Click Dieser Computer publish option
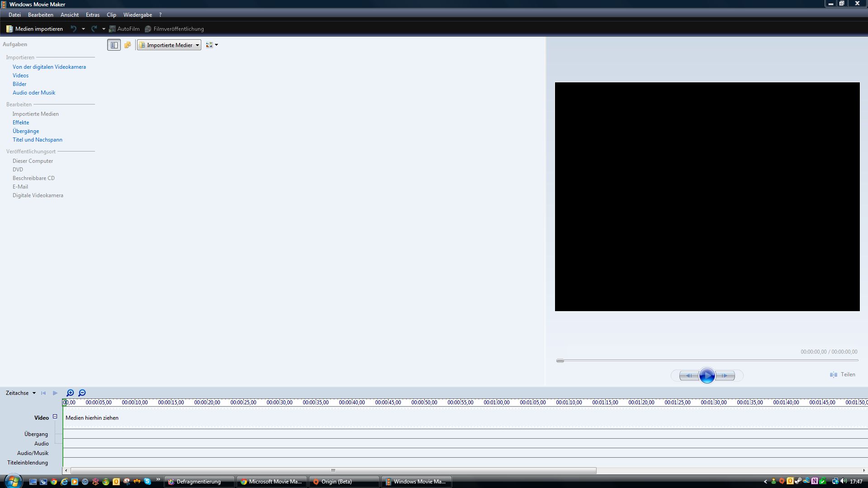Screen dimensions: 868x488 coord(33,161)
